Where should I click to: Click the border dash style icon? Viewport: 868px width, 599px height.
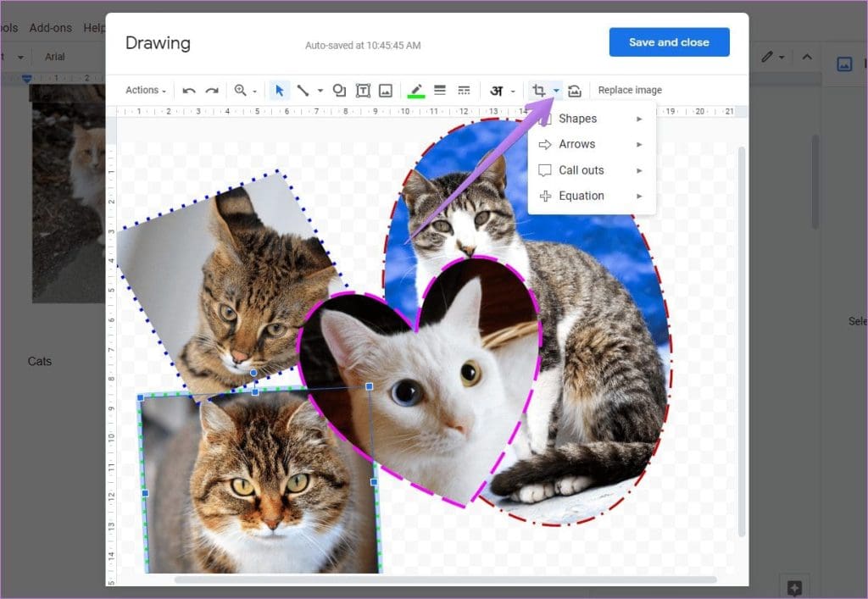[x=464, y=90]
